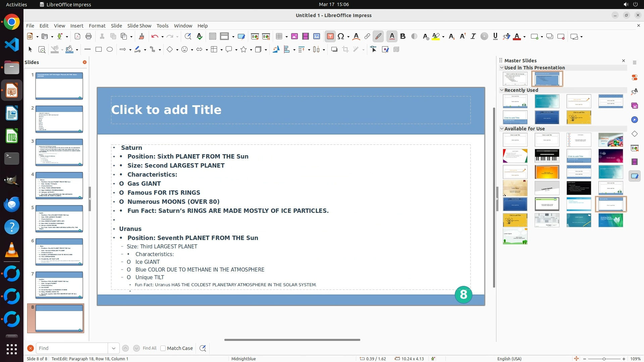Click the Midnightblue master name in status bar
This screenshot has height=362, width=644.
pyautogui.click(x=244, y=359)
